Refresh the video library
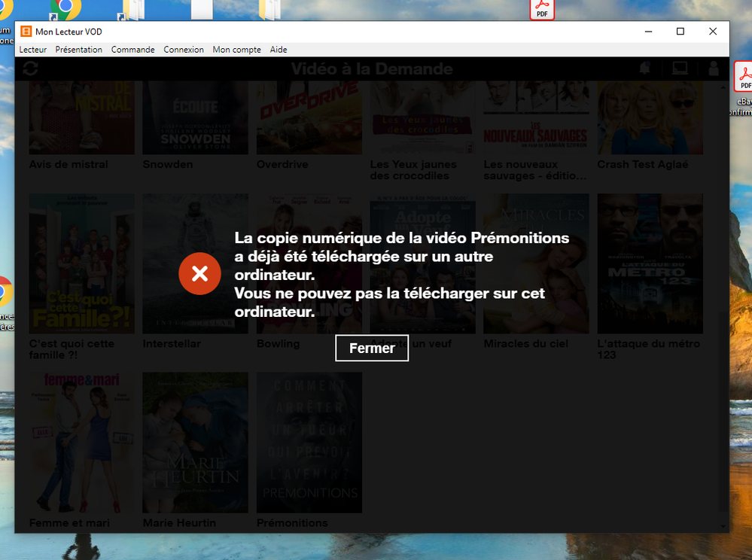 pos(30,68)
